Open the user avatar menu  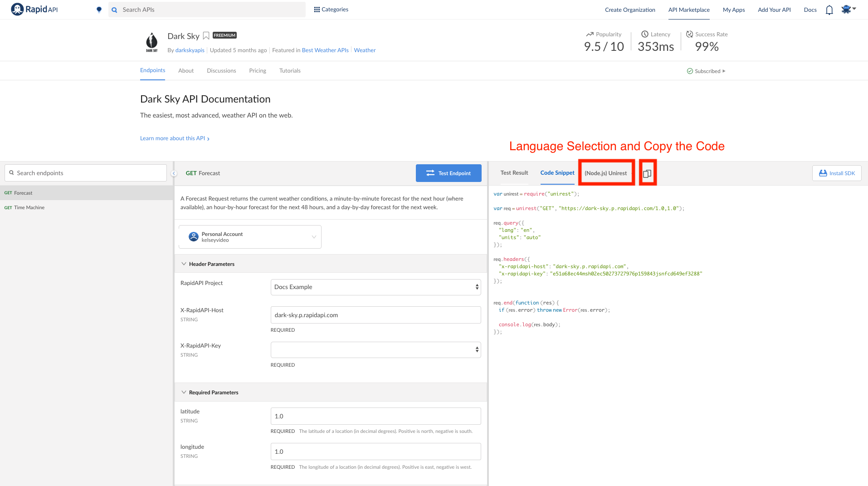(x=848, y=10)
